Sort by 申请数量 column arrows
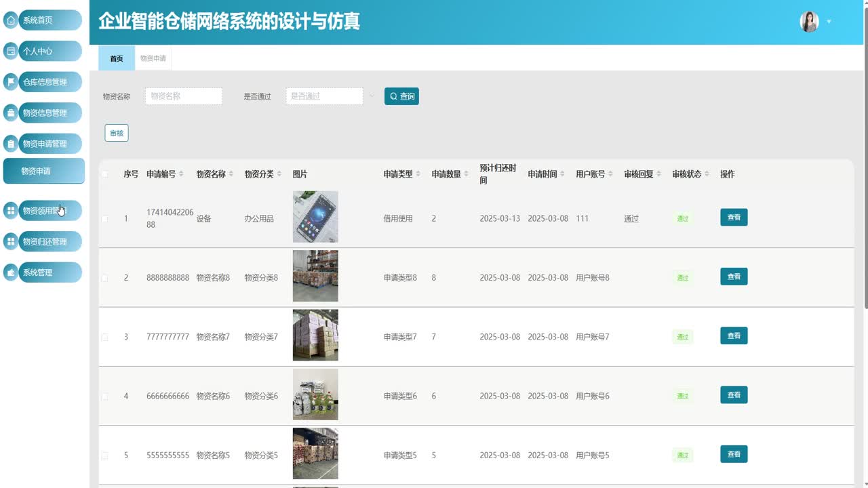Image resolution: width=868 pixels, height=488 pixels. (466, 174)
